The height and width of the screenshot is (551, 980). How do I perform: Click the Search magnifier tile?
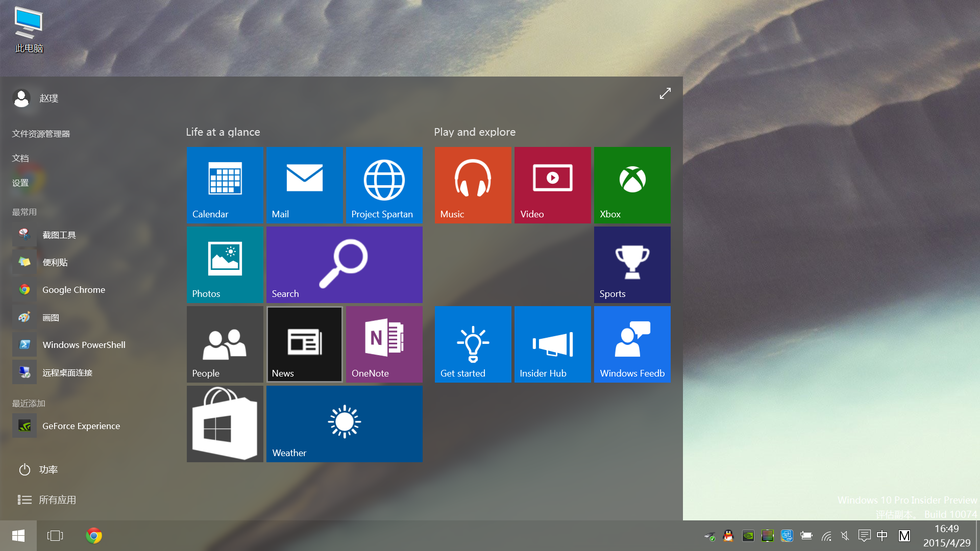pos(344,264)
